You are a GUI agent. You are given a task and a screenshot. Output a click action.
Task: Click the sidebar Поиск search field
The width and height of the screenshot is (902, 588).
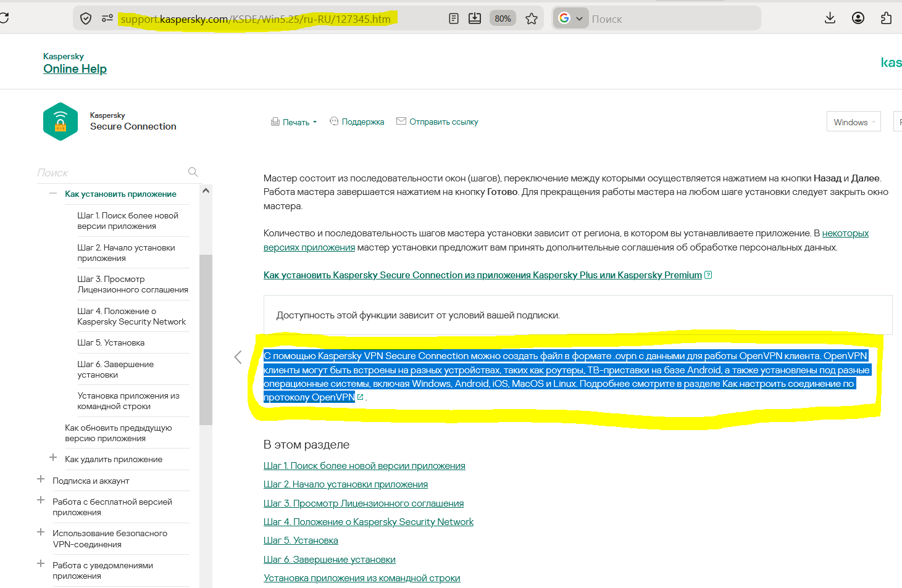click(111, 173)
